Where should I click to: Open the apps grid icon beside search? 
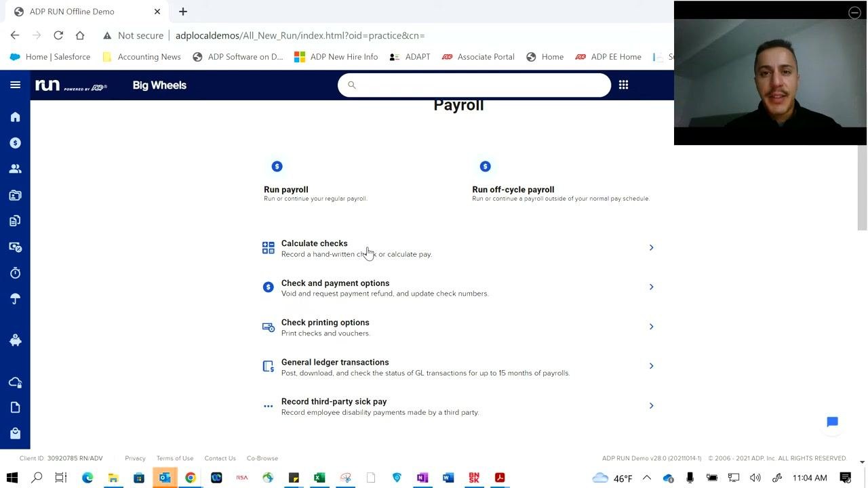[x=623, y=85]
